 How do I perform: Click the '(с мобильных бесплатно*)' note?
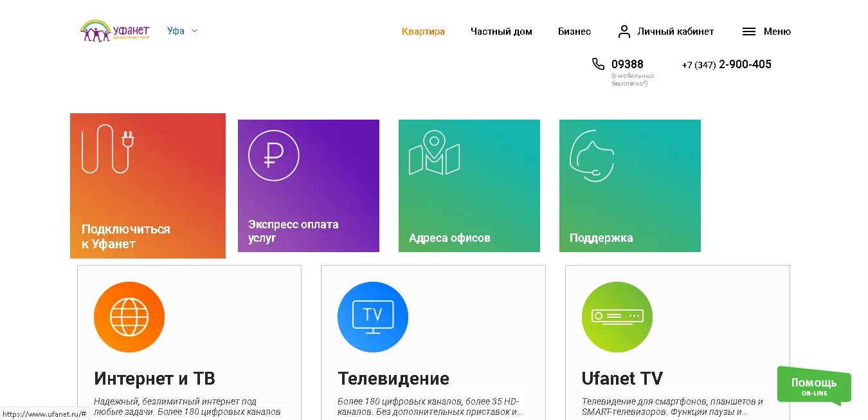[633, 80]
